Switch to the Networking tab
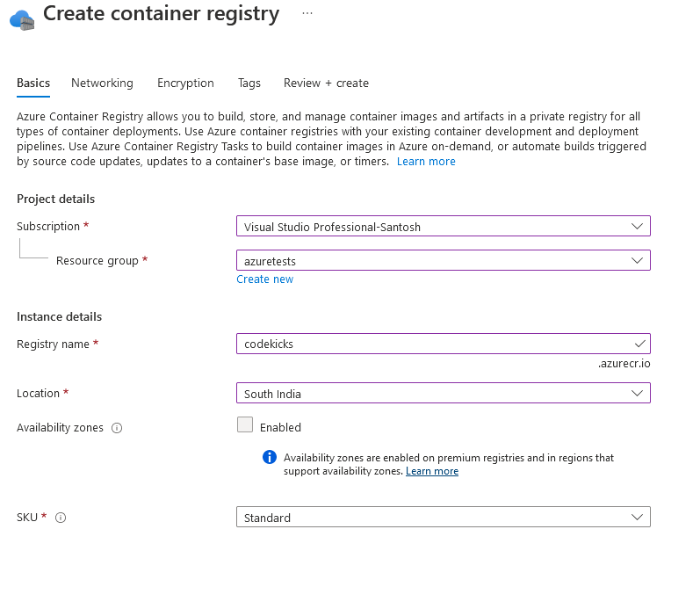Image resolution: width=700 pixels, height=609 pixels. coord(102,83)
